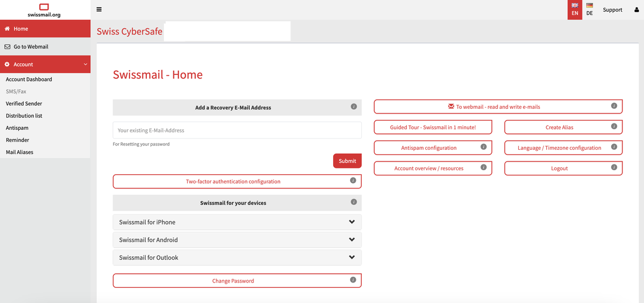Click the envelope icon beside Go to Webmail
Image resolution: width=644 pixels, height=303 pixels.
7,47
